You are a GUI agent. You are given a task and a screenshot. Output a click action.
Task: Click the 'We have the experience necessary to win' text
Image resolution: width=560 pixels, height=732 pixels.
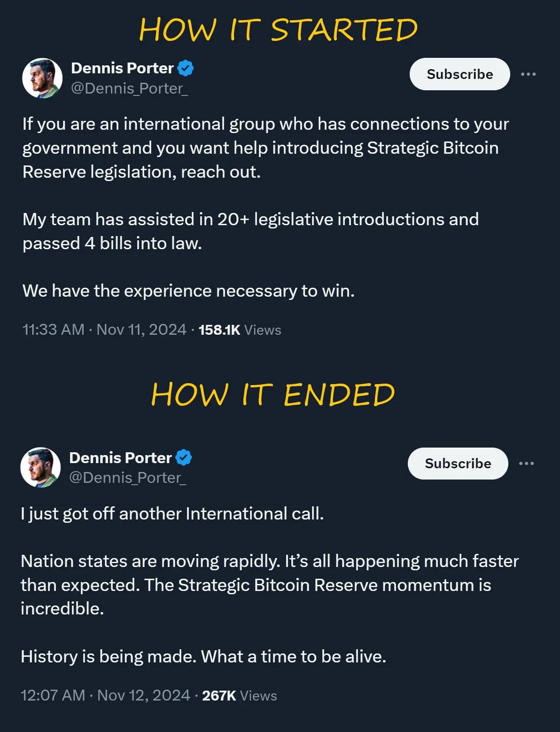tap(188, 291)
